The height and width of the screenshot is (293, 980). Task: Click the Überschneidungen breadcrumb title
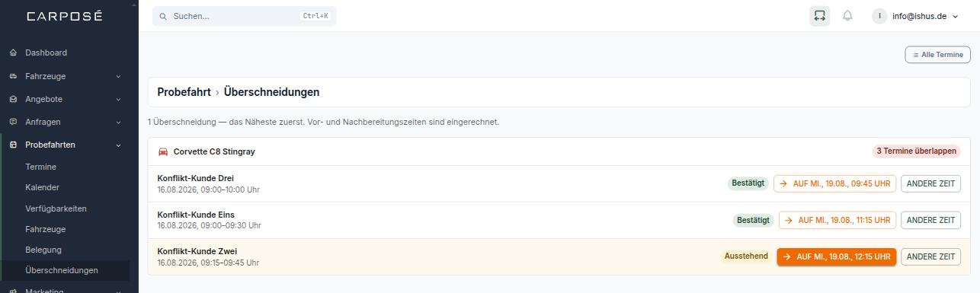pos(271,92)
